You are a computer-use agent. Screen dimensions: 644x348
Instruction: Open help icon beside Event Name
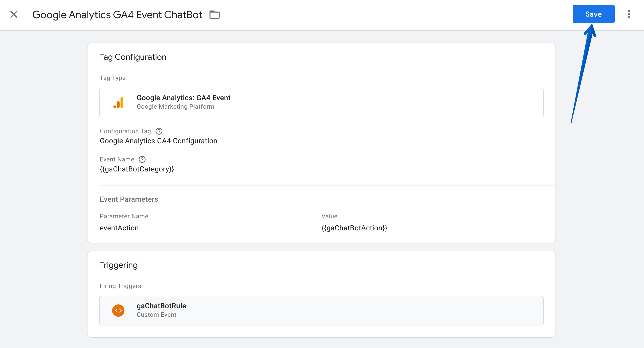point(142,159)
